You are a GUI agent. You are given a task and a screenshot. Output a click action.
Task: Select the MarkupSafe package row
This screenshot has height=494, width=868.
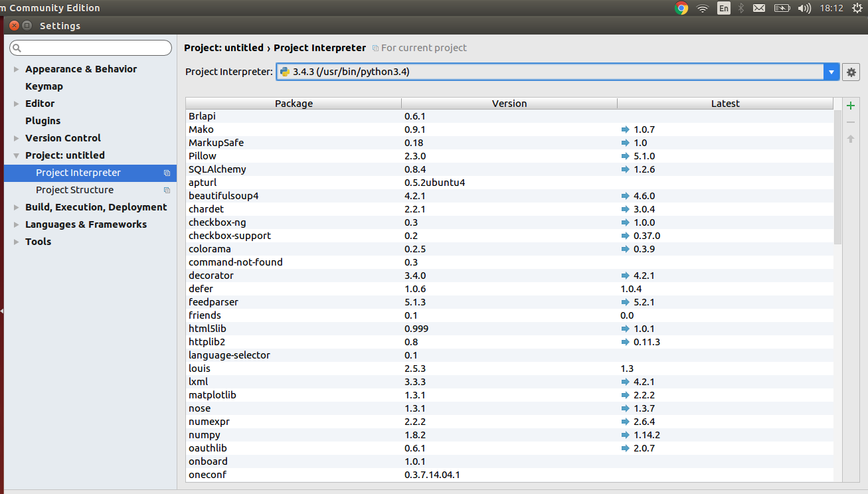(x=509, y=143)
